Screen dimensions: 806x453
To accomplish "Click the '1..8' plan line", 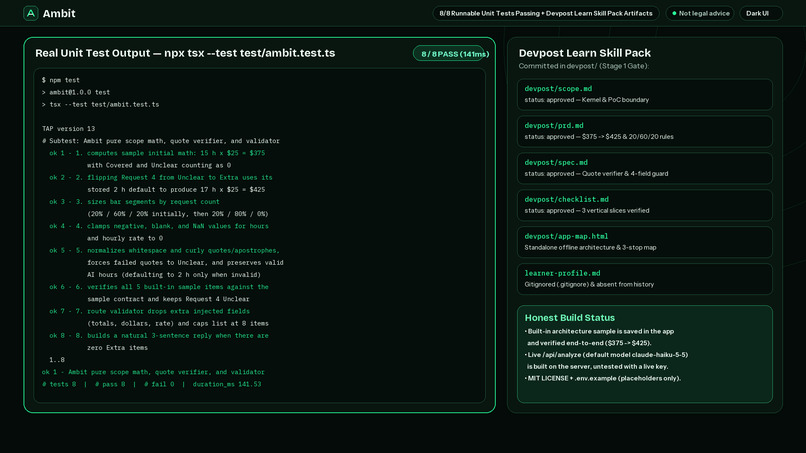I will pyautogui.click(x=57, y=360).
